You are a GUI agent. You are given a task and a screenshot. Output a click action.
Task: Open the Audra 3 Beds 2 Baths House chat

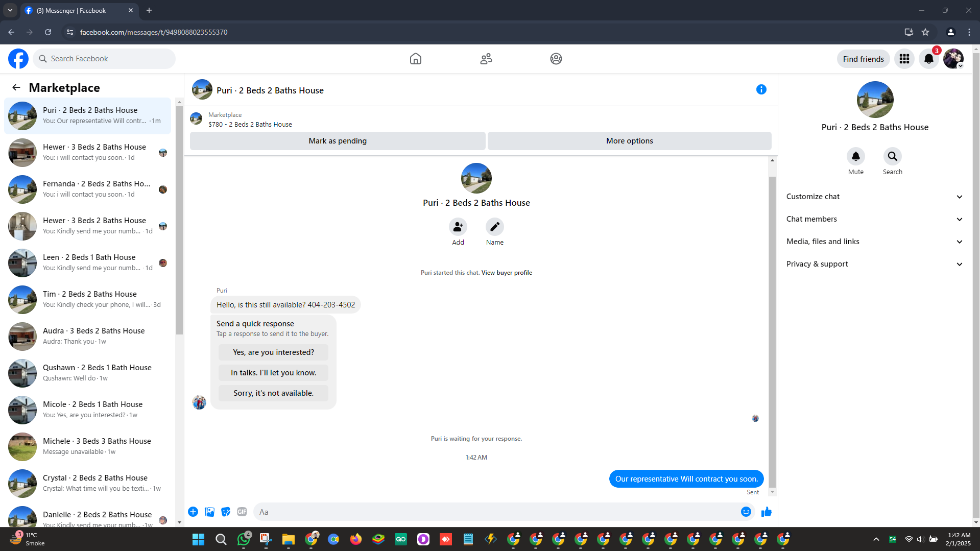click(87, 337)
